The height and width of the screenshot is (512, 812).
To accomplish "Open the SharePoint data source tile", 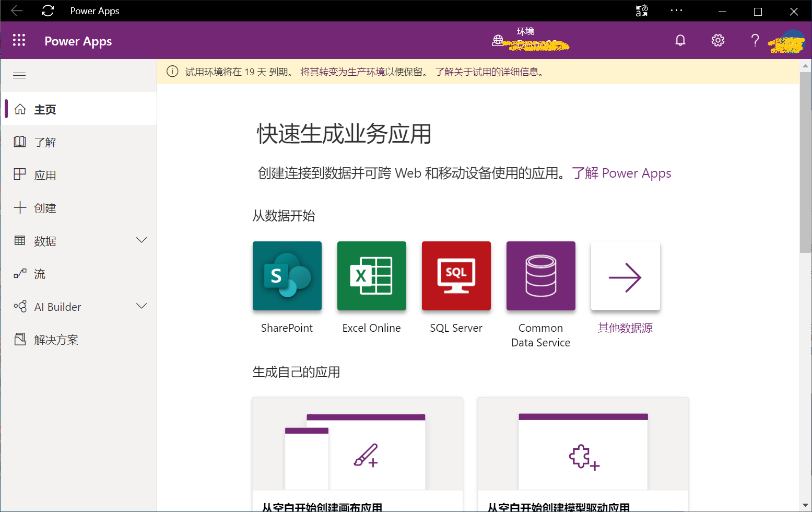I will point(287,276).
